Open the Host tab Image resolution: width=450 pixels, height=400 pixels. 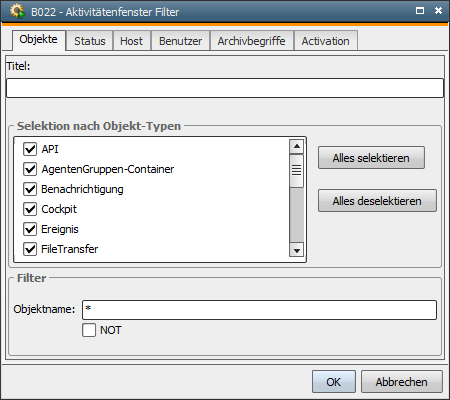[x=132, y=41]
